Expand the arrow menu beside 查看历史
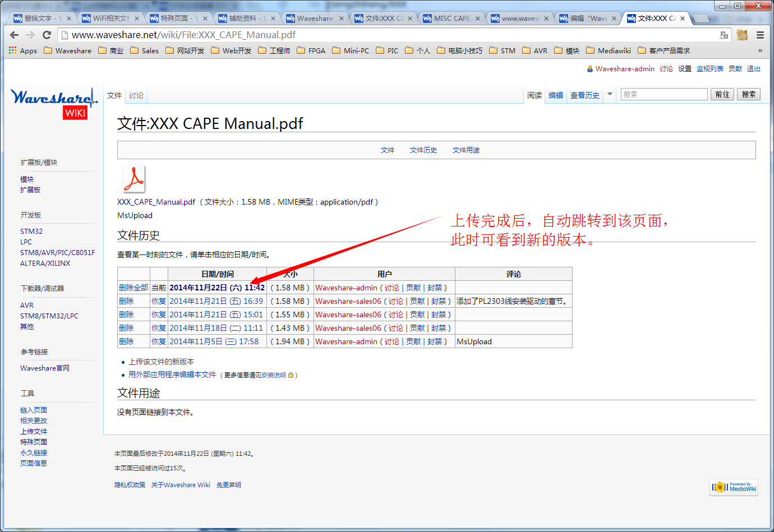Image resolution: width=774 pixels, height=532 pixels. pyautogui.click(x=610, y=94)
